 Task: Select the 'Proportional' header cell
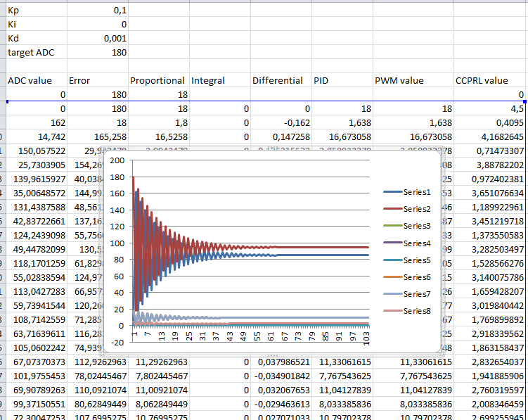[x=157, y=81]
